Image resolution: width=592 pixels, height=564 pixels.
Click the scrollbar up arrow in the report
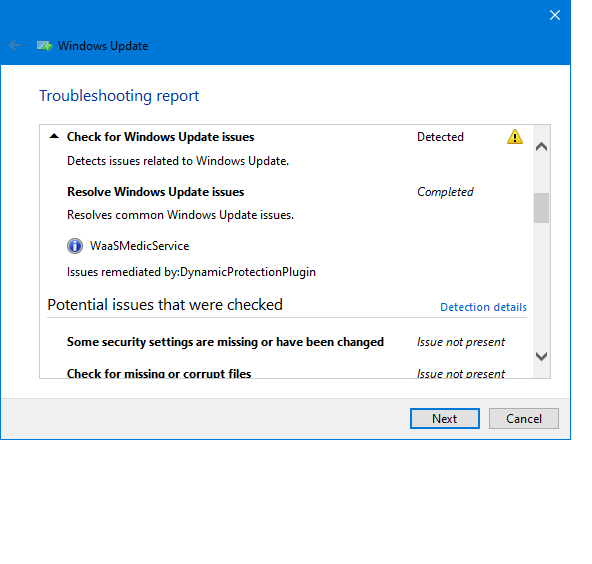coord(541,146)
